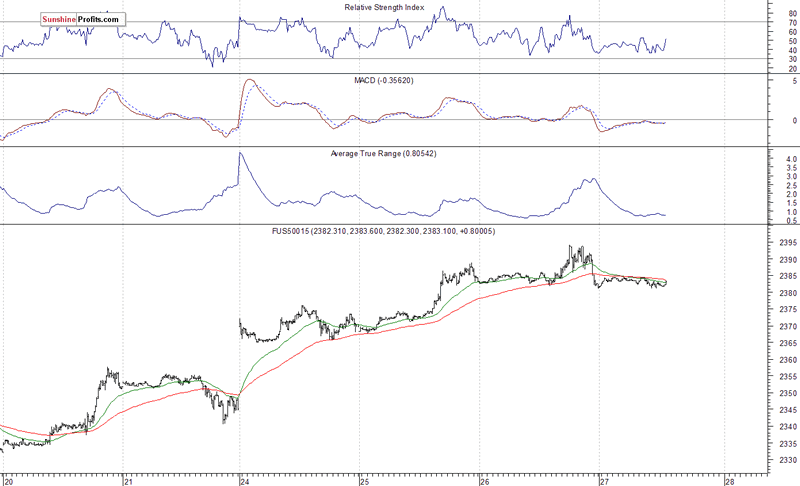Select date marker 21 on time axis
The height and width of the screenshot is (486, 800).
coord(128,479)
